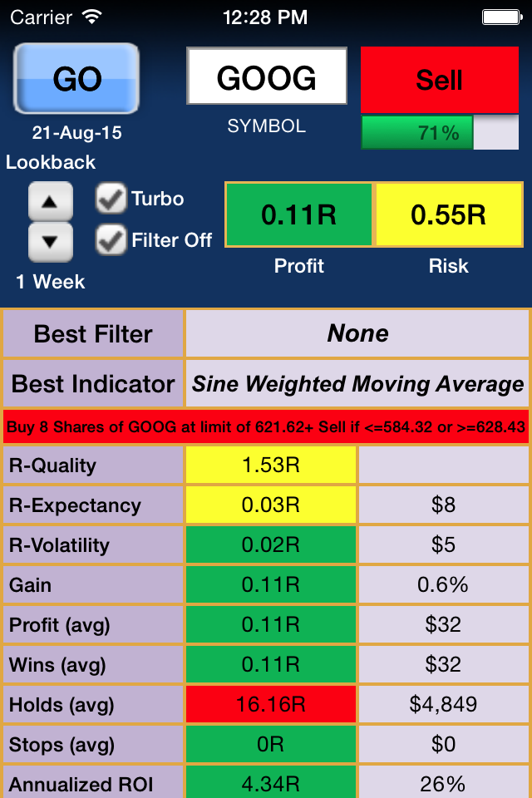532x798 pixels.
Task: Tap the Gain row label
Action: pos(93,584)
